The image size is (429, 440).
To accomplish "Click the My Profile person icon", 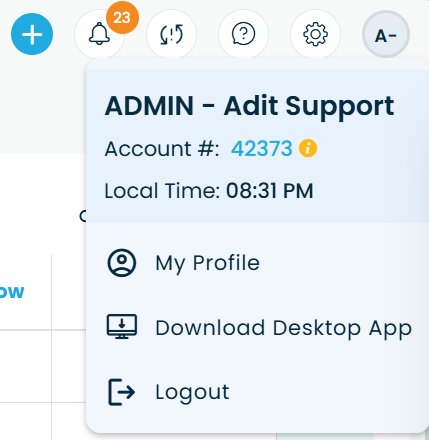I will (122, 263).
